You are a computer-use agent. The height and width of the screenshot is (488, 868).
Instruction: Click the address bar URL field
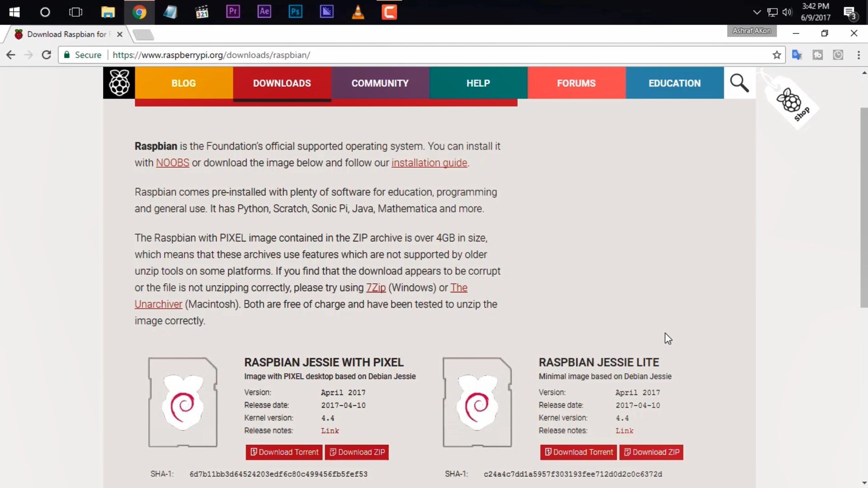tap(407, 55)
